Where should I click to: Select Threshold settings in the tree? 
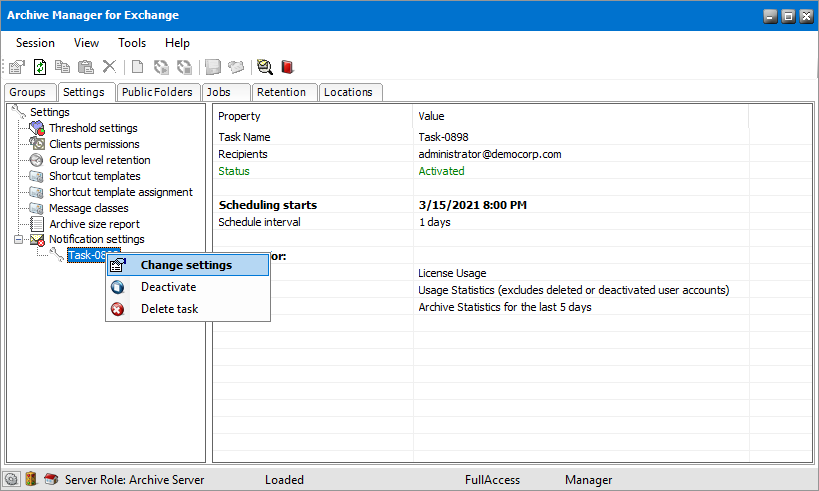pos(93,128)
